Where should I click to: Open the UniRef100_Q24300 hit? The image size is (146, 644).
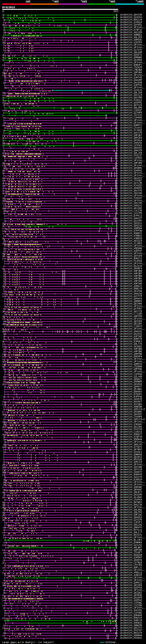tap(131, 17)
